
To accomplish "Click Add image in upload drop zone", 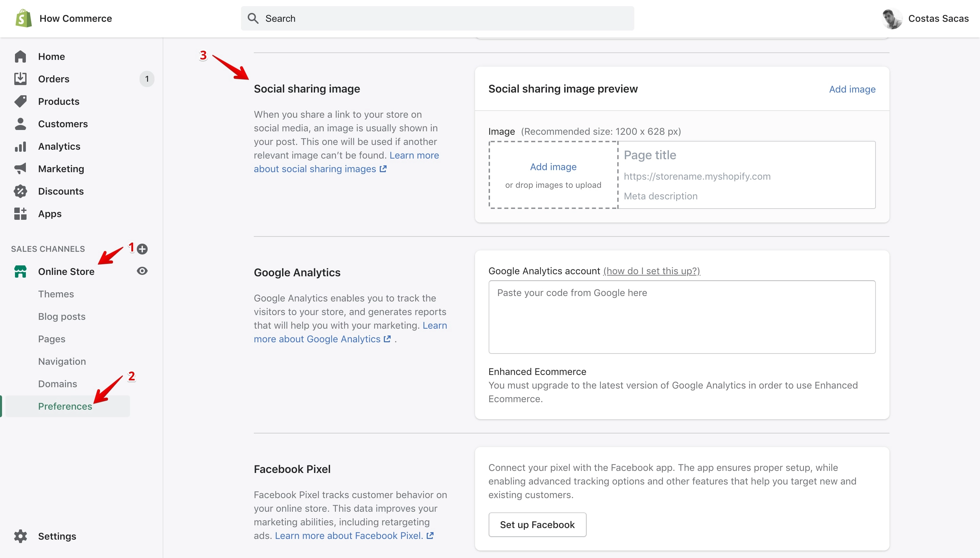I will [x=553, y=167].
